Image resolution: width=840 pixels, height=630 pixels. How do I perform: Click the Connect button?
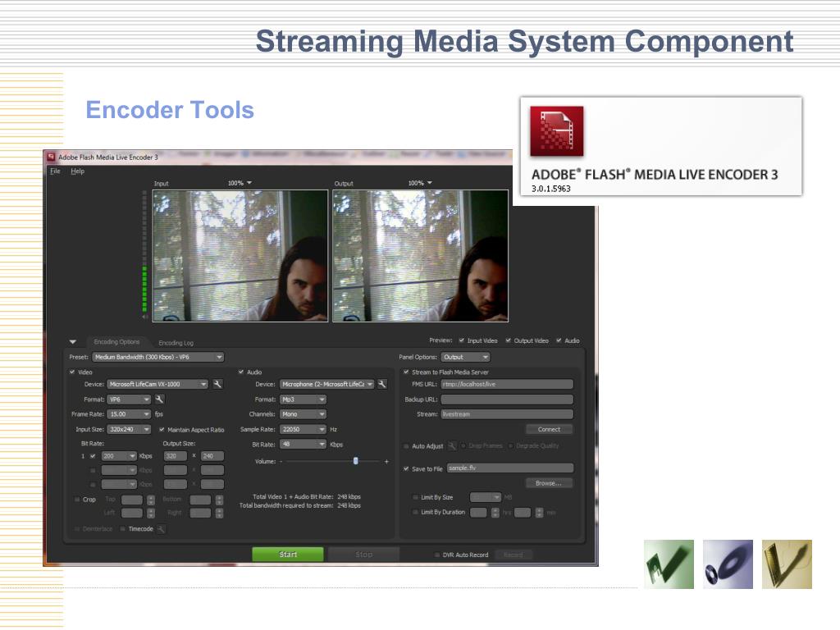point(549,430)
